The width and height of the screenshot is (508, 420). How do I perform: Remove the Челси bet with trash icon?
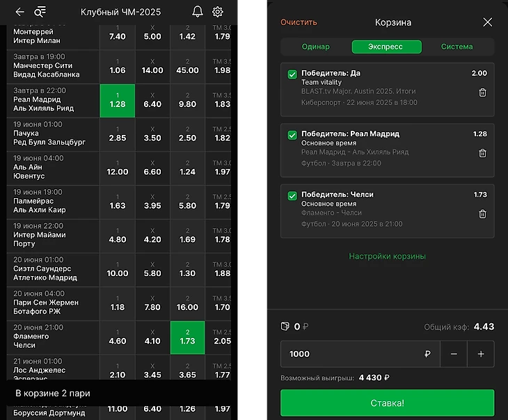pyautogui.click(x=482, y=214)
